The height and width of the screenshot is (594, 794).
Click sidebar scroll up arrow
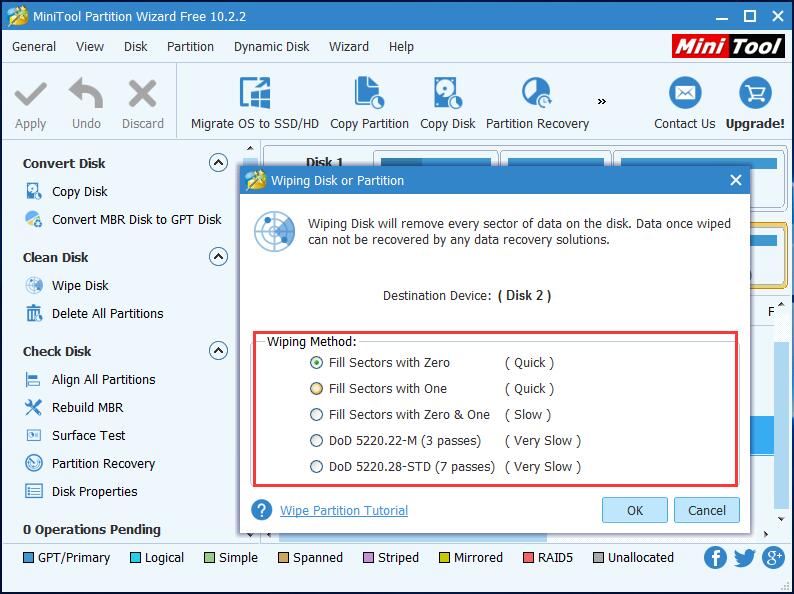[x=250, y=148]
